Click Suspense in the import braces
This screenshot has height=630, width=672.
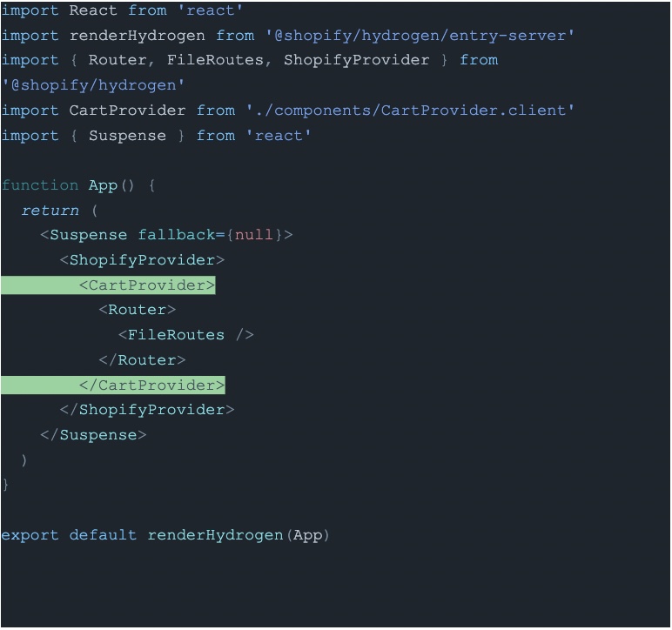click(x=127, y=136)
